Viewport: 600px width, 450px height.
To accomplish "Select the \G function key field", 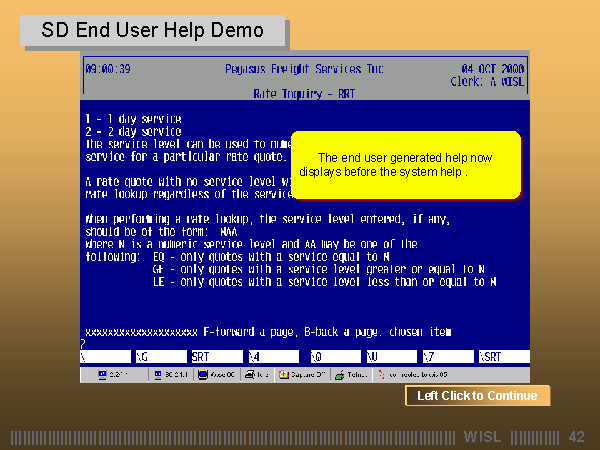I will 159,356.
